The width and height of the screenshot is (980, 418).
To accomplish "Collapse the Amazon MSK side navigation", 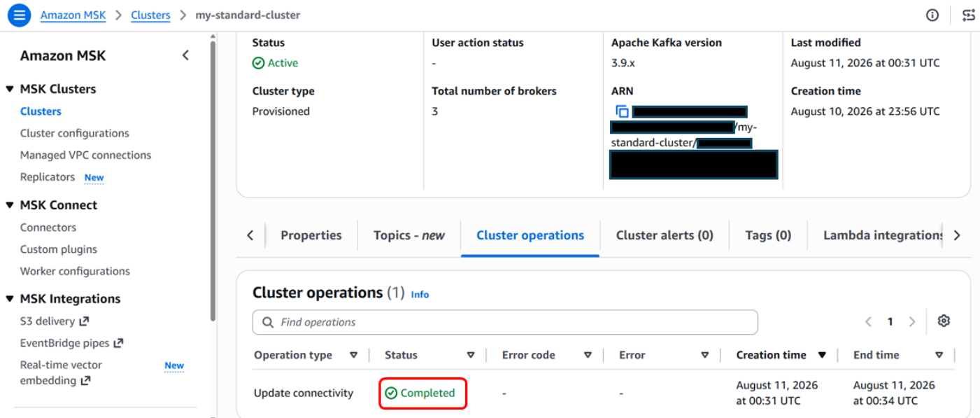I will click(185, 55).
